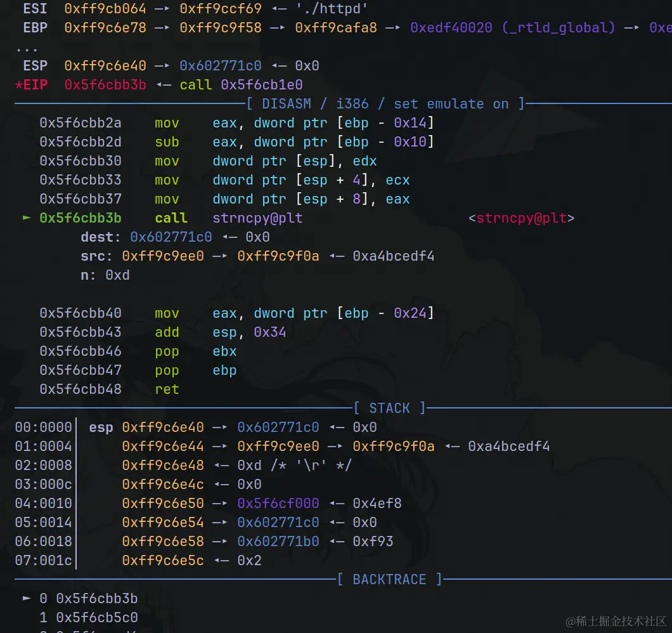Viewport: 672px width, 633px height.
Task: Select stack address 0xff9c6e48
Action: pyautogui.click(x=163, y=465)
